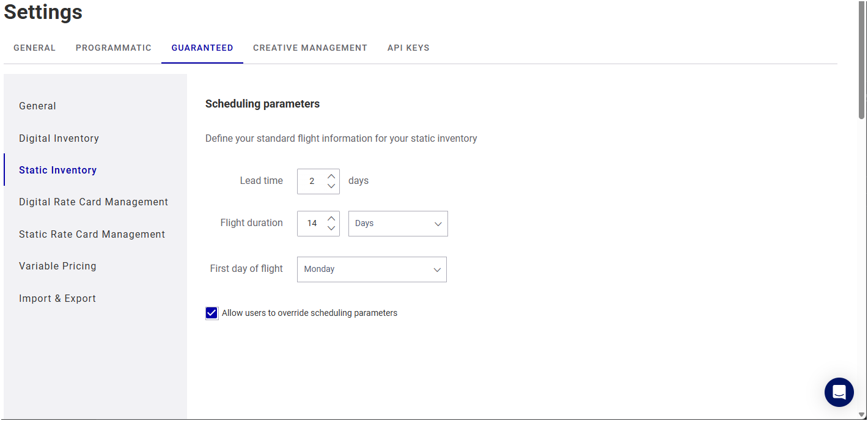Go to the API Keys tab
Viewport: 868px width, 421px height.
(x=408, y=48)
